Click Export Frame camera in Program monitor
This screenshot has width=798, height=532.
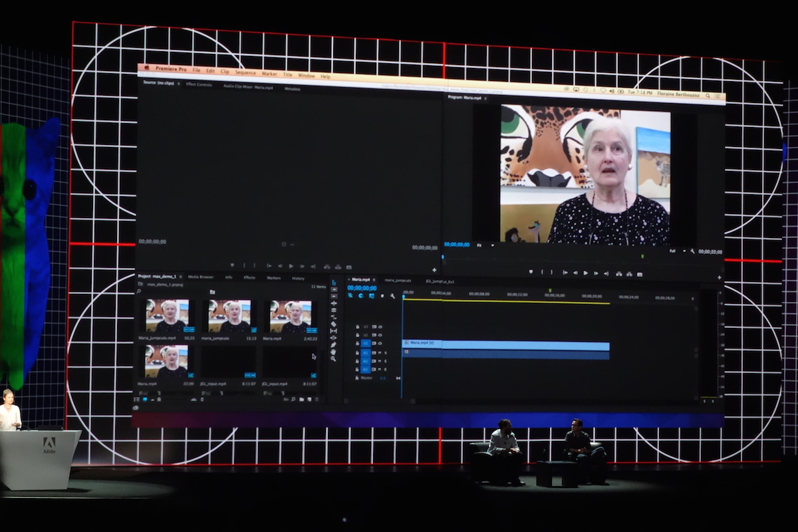pyautogui.click(x=639, y=273)
